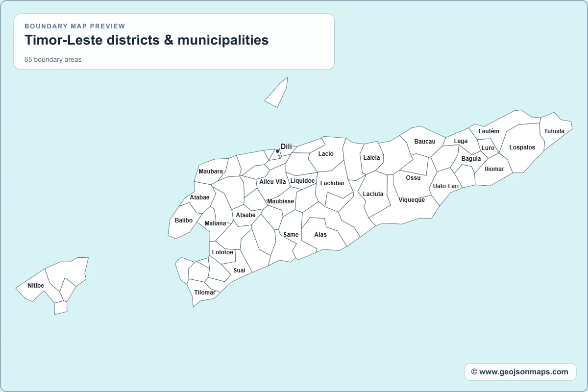Select the Luro district label

click(488, 148)
